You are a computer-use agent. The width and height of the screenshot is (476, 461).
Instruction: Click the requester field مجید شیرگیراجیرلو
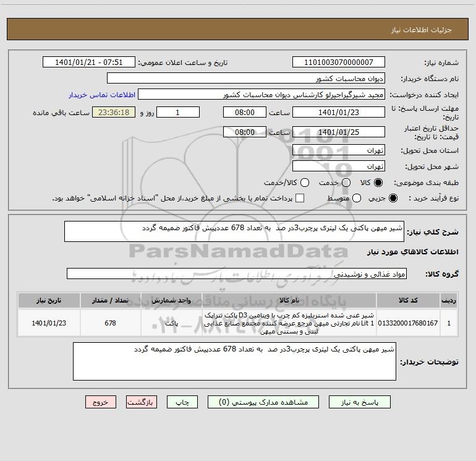pyautogui.click(x=261, y=94)
